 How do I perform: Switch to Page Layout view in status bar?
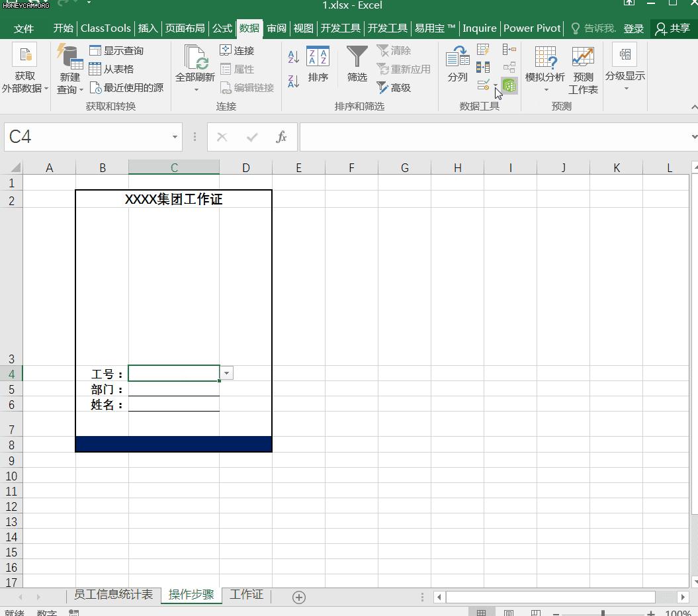click(509, 613)
